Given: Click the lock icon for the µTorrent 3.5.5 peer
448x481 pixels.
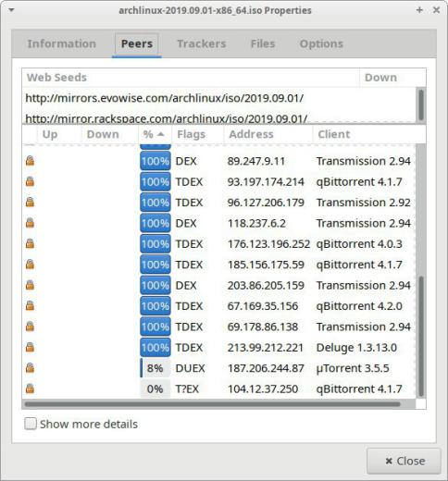Looking at the screenshot, I should (30, 368).
